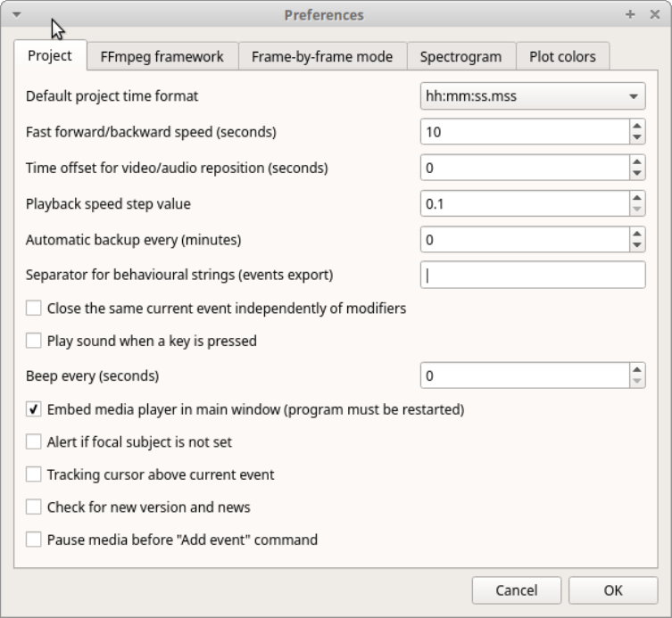The width and height of the screenshot is (672, 618).
Task: Open the Spectrogram tab
Action: (460, 56)
